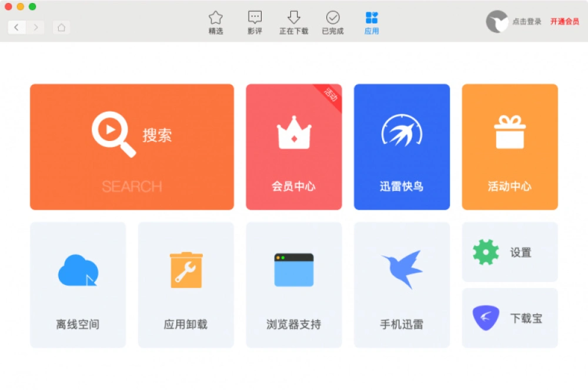Open the blue 迅雷快鸟 tile
Image resolution: width=588 pixels, height=390 pixels.
[402, 147]
